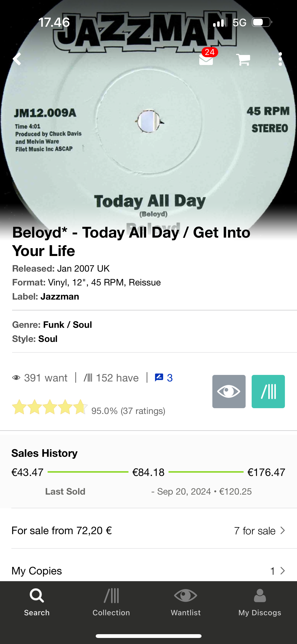Viewport: 297px width, 644px height.
Task: Open the Funk / Soul genre link
Action: pos(68,325)
